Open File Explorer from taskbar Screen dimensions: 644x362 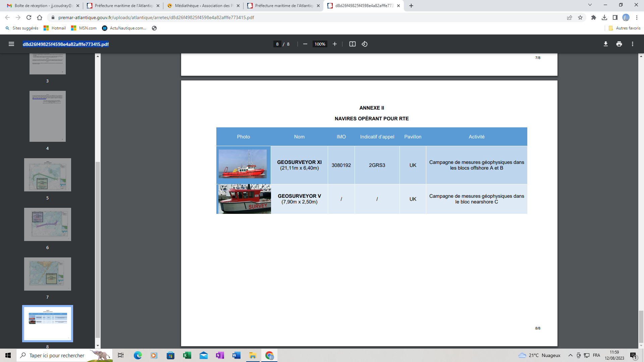click(253, 355)
